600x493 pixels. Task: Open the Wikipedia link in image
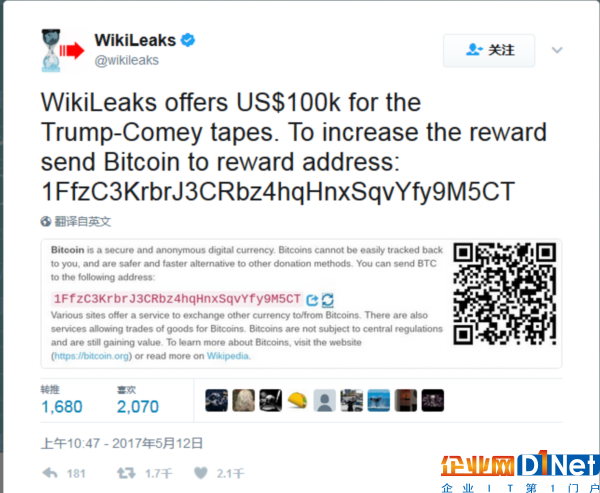pos(228,356)
